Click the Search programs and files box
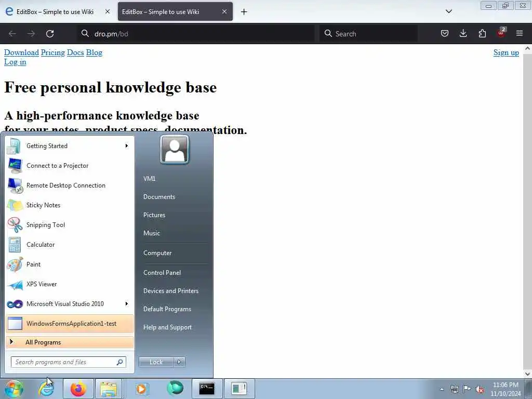 click(x=69, y=362)
